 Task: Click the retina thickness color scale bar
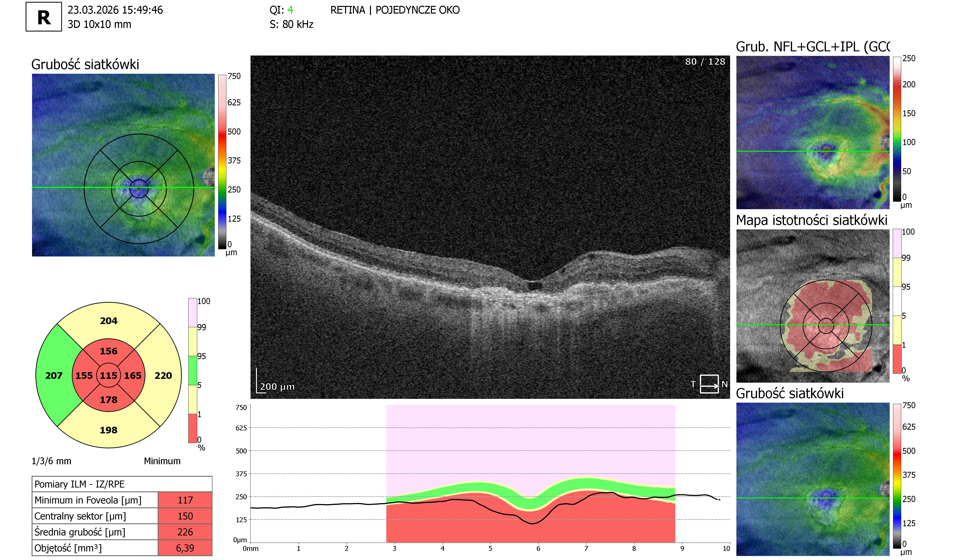(222, 162)
